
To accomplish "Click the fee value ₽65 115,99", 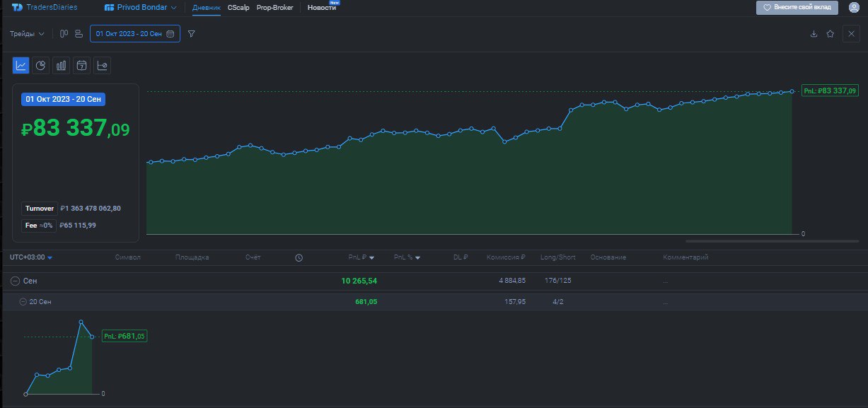I will pos(78,225).
